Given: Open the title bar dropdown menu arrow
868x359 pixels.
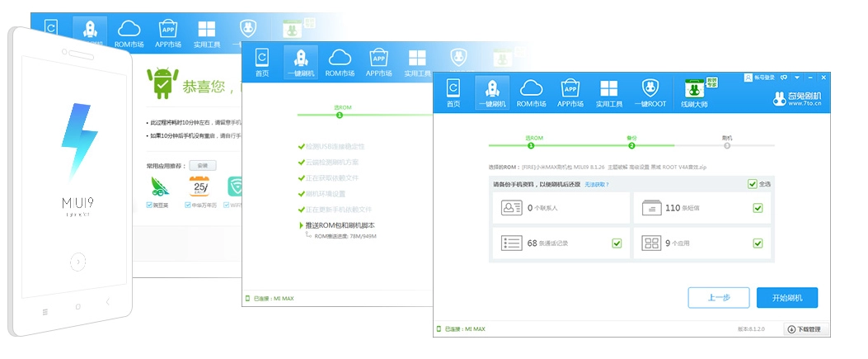Looking at the screenshot, I should tap(796, 77).
